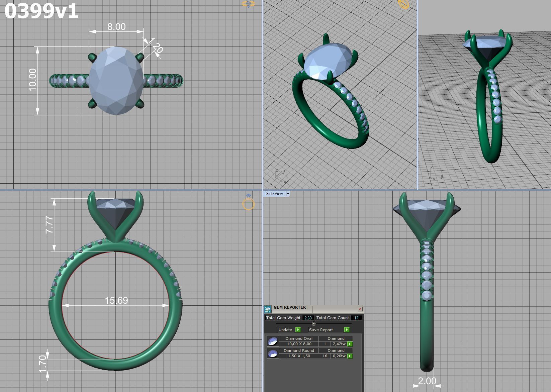Viewport: 551px width, 392px height.
Task: Click the 7.77 head height dimension label
Action: [x=49, y=225]
